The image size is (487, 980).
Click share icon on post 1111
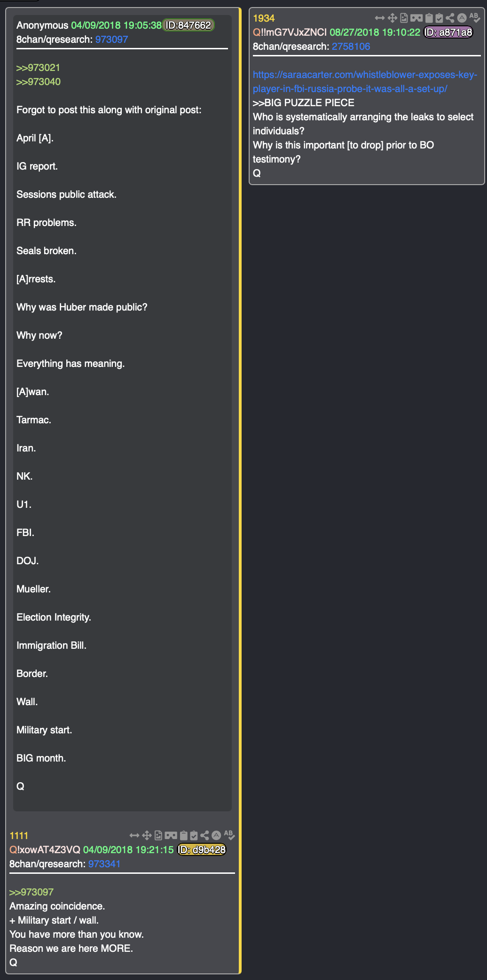click(204, 835)
